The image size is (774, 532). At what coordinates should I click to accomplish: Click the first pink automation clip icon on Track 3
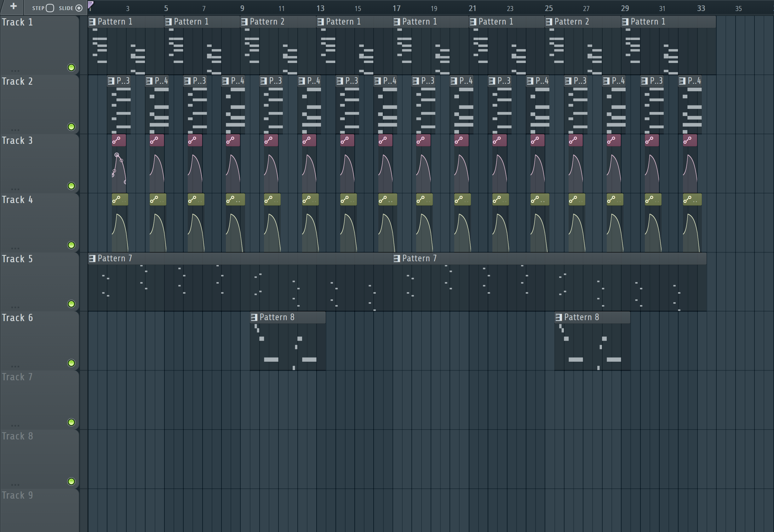coord(116,140)
